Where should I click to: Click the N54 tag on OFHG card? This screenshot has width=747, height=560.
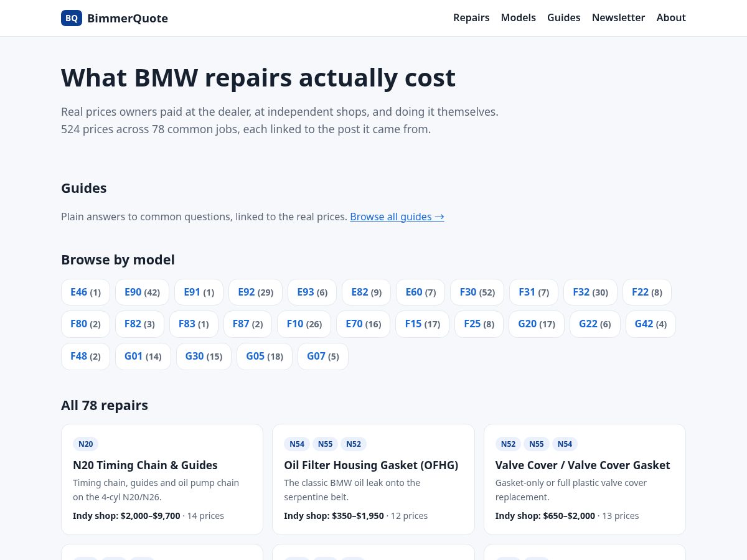pyautogui.click(x=297, y=444)
